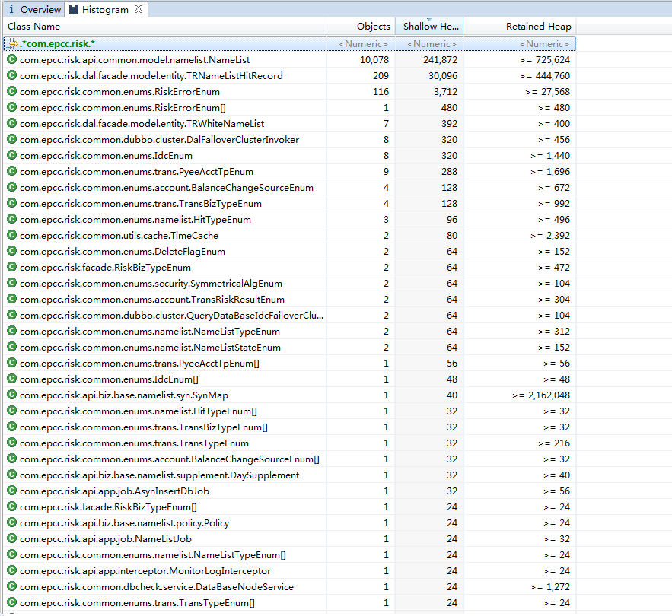
Task: Click class icon of facade.RiskBizTypeEnum row
Action: 12,267
